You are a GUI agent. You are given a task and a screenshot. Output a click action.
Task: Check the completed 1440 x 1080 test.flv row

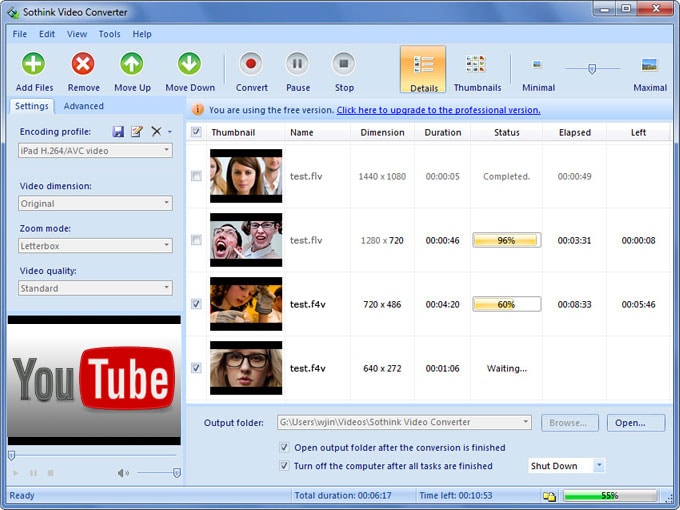196,176
